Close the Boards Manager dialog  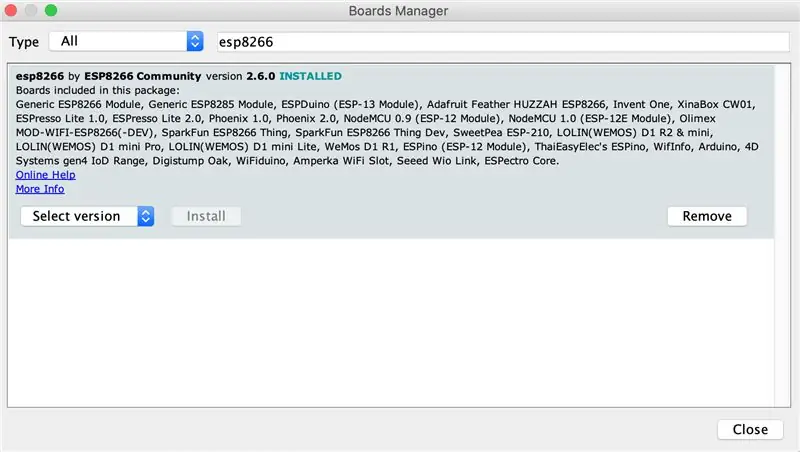750,430
